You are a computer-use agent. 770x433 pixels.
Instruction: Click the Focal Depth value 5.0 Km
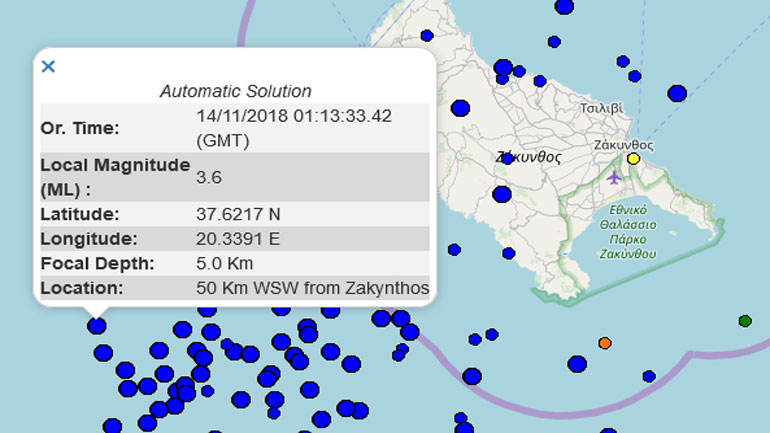225,264
